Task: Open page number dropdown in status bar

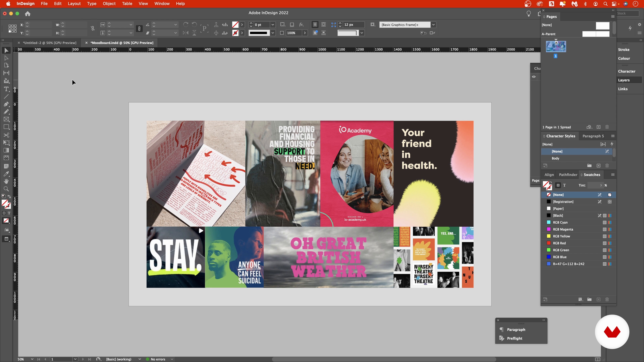Action: coord(75,359)
